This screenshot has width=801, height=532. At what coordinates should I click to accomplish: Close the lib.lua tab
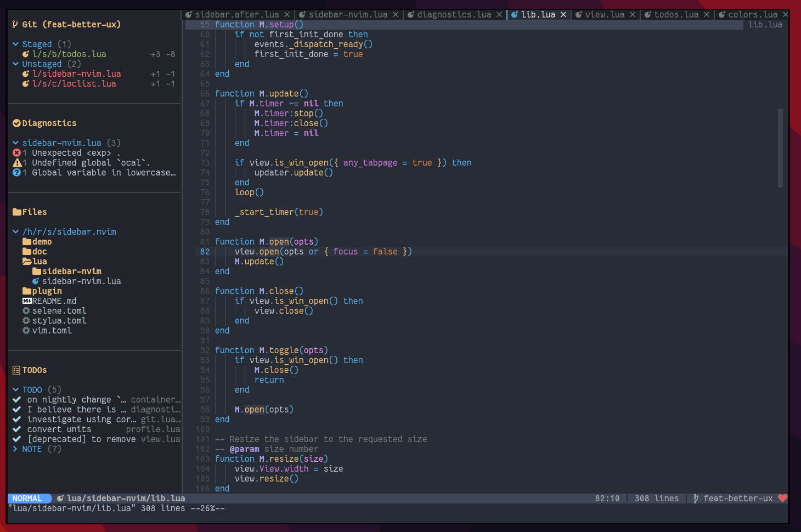click(563, 15)
